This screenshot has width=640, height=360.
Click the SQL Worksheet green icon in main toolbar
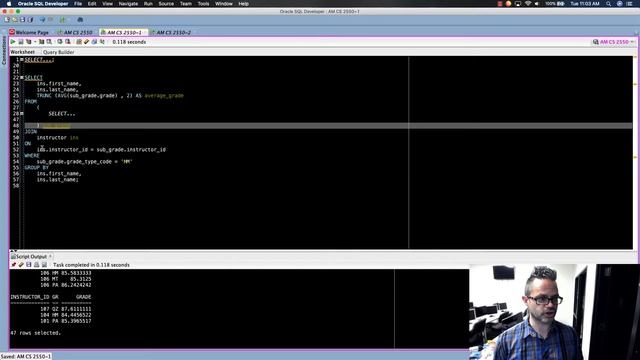click(62, 20)
